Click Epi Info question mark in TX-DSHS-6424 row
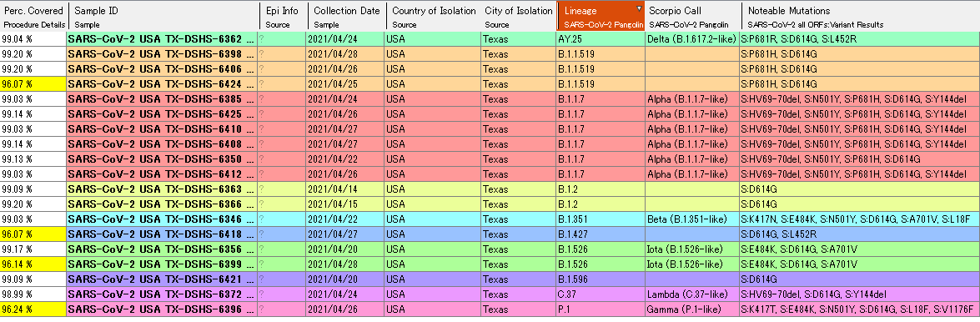Viewport: 980px width, 322px height. point(261,83)
